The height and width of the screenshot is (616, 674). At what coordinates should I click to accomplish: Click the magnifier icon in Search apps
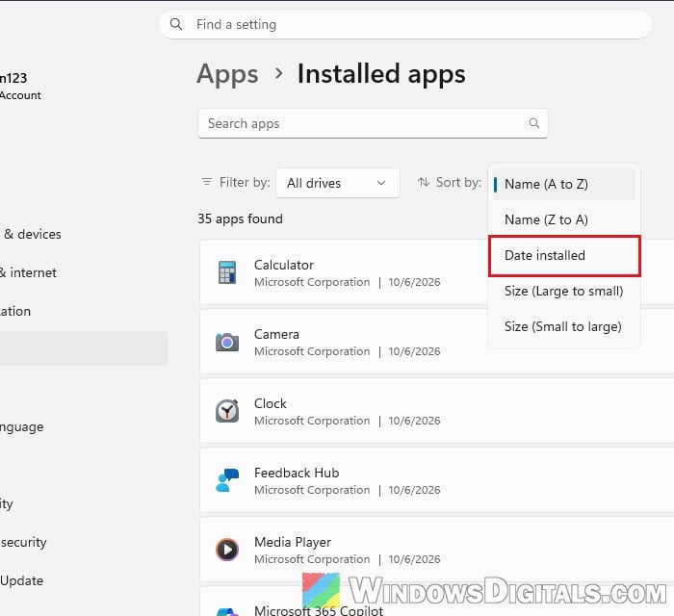coord(533,123)
